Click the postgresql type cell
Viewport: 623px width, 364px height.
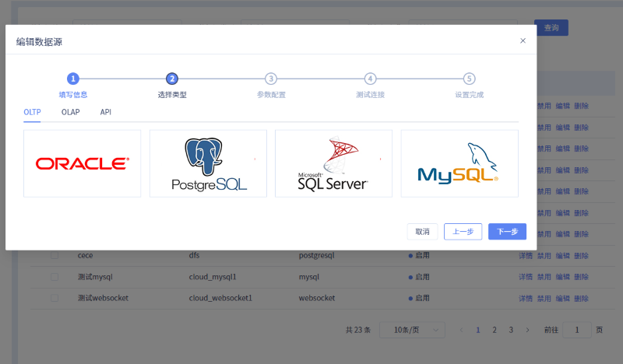(x=317, y=255)
